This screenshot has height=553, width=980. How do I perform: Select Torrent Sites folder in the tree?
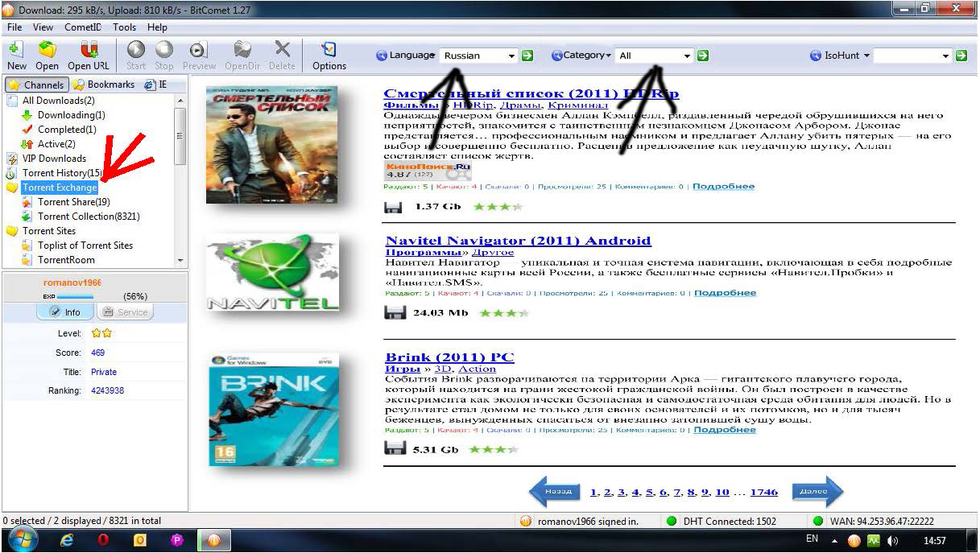pyautogui.click(x=49, y=231)
